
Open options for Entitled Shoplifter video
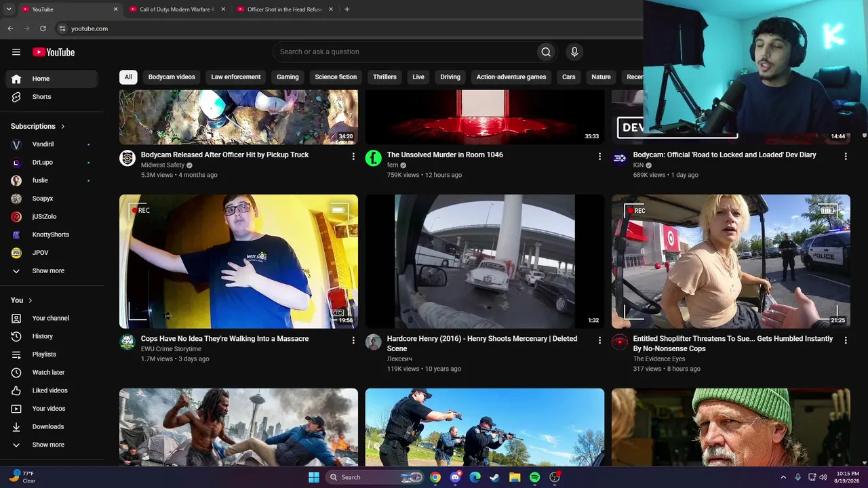846,340
